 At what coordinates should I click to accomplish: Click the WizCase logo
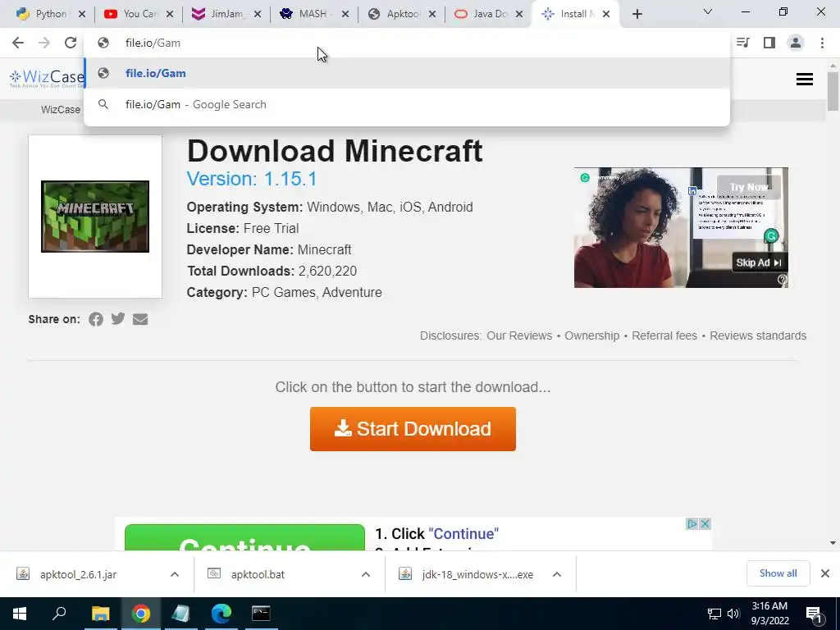click(x=47, y=78)
